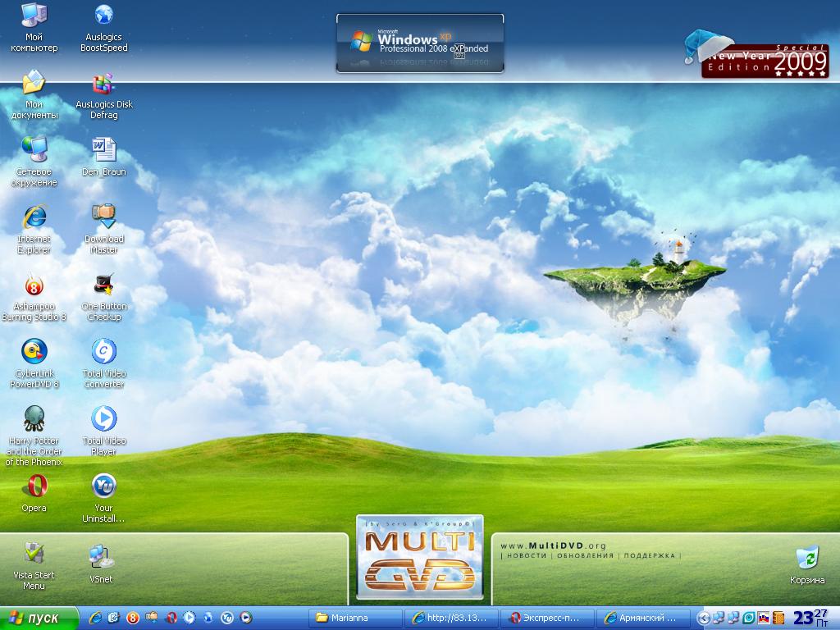The width and height of the screenshot is (840, 630).
Task: Click the taskbar clock showing 23:27
Action: tap(810, 618)
